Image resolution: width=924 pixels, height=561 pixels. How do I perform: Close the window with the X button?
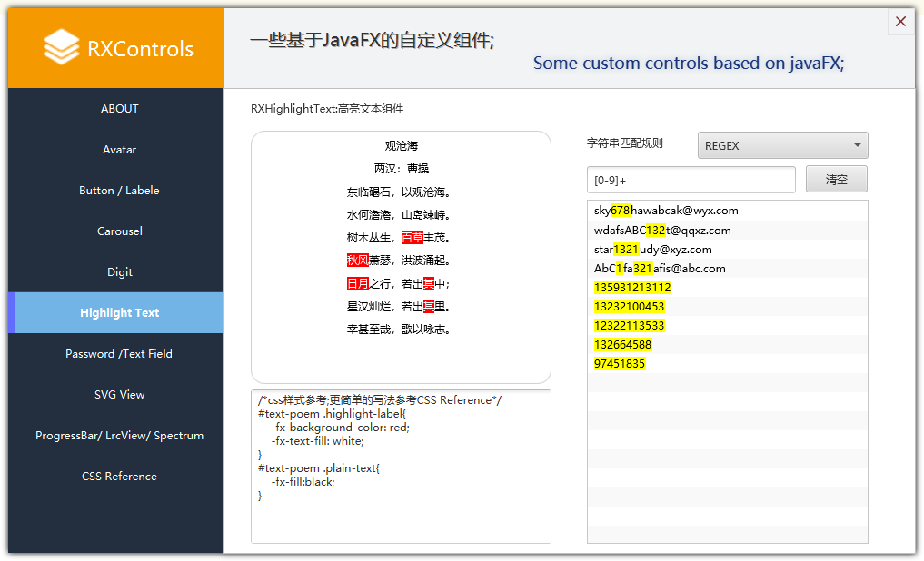point(900,22)
